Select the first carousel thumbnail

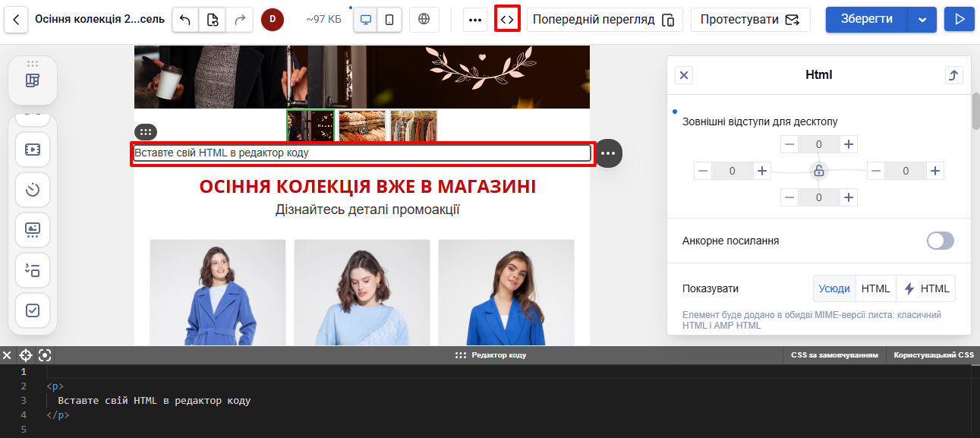(x=310, y=126)
